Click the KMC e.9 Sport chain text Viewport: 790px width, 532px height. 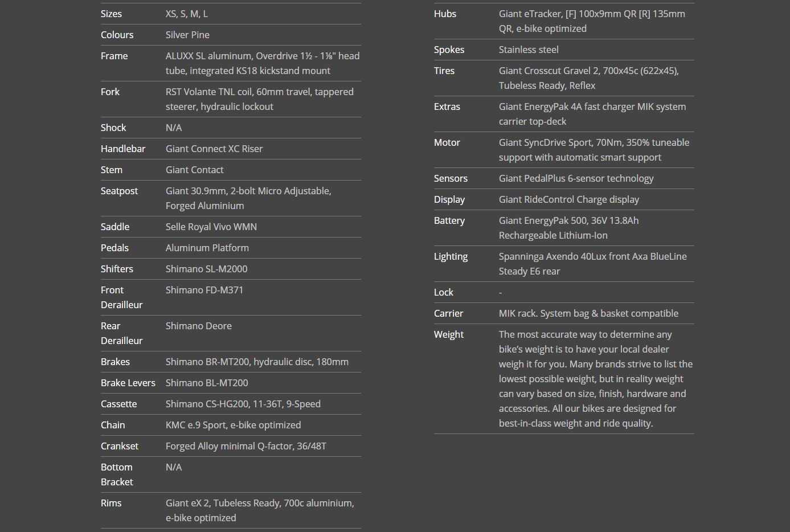pyautogui.click(x=233, y=425)
